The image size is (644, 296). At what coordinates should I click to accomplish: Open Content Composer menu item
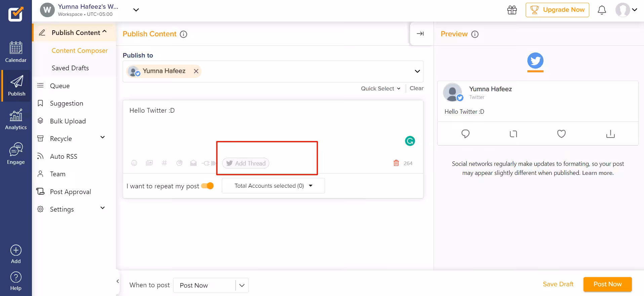pos(80,50)
